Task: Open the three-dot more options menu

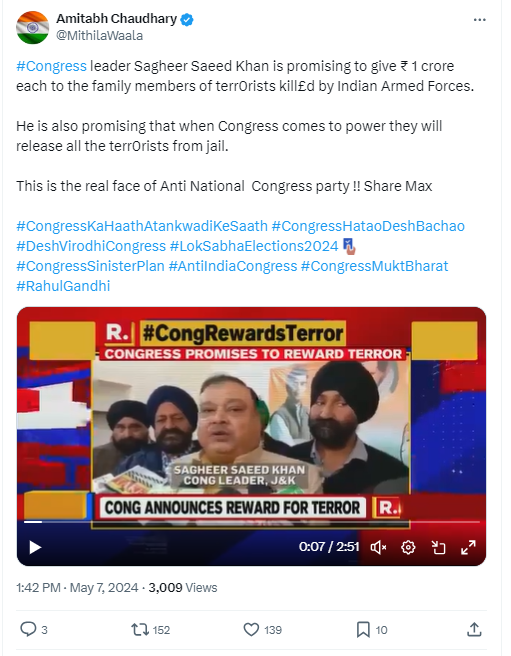Action: point(480,20)
